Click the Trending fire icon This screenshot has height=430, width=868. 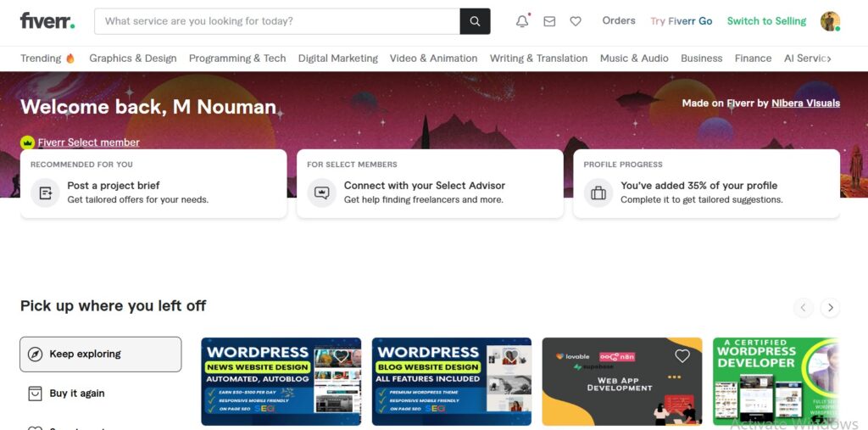pos(70,59)
